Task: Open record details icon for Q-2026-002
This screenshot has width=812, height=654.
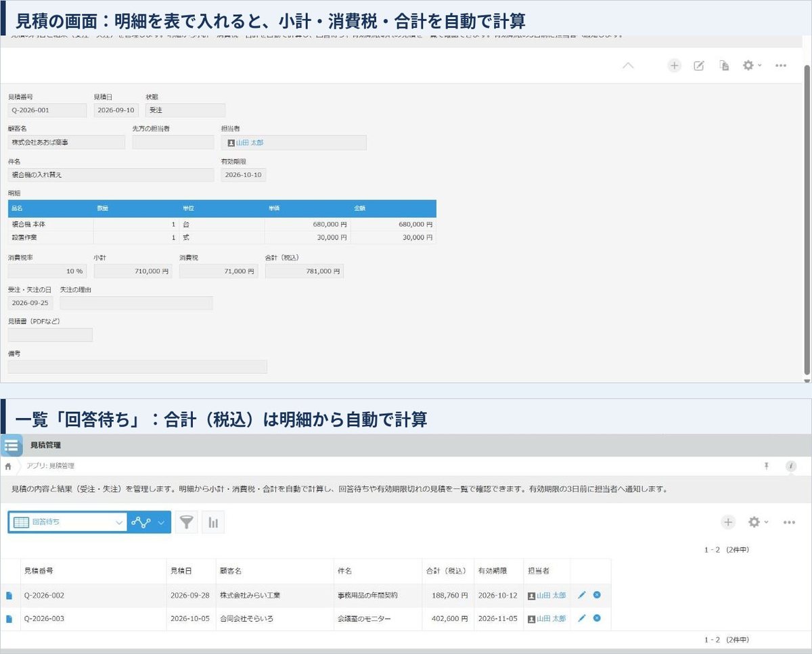Action: [x=9, y=596]
